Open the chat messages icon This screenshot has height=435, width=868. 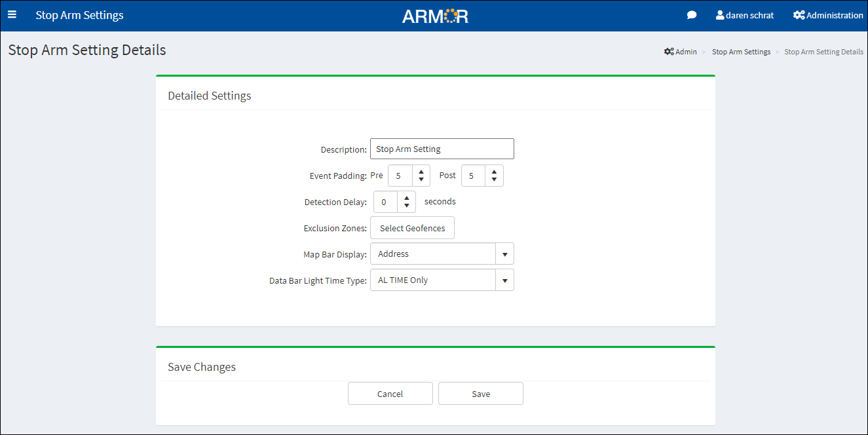tap(692, 15)
